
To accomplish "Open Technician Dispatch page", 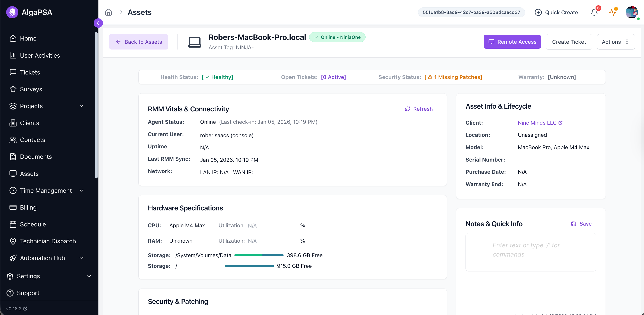I will [48, 241].
